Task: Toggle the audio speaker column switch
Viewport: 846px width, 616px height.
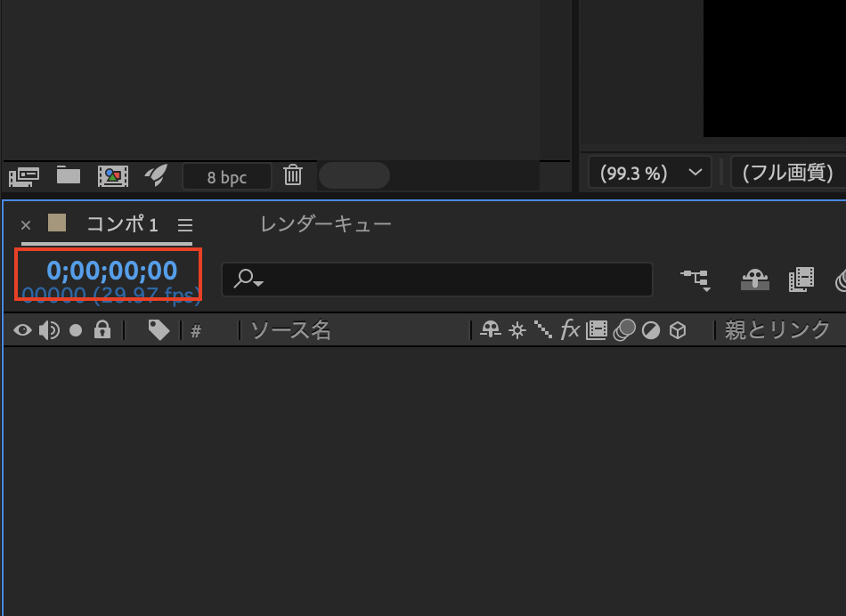Action: tap(49, 331)
